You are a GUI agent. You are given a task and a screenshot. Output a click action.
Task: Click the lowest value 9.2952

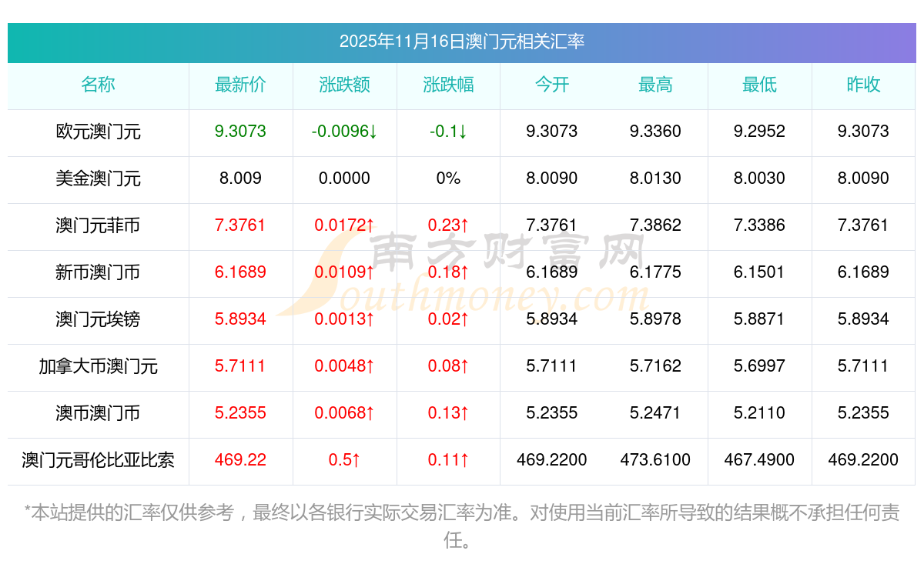point(759,132)
